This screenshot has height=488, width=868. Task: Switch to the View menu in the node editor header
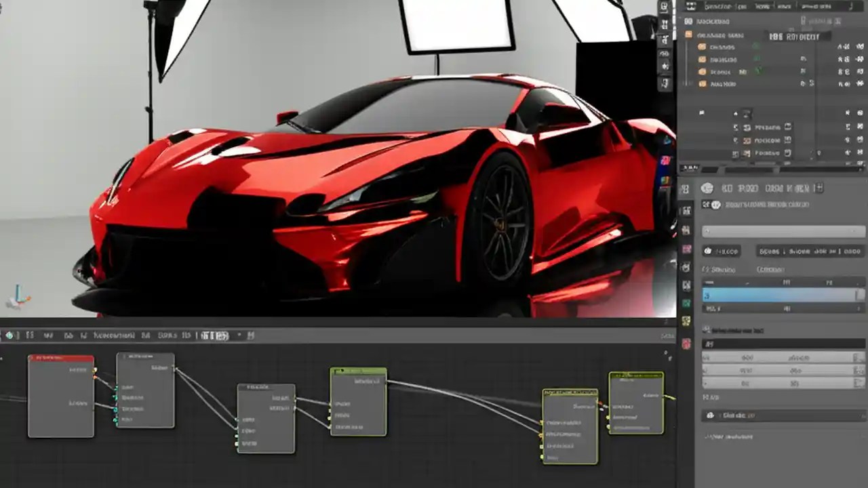28,334
